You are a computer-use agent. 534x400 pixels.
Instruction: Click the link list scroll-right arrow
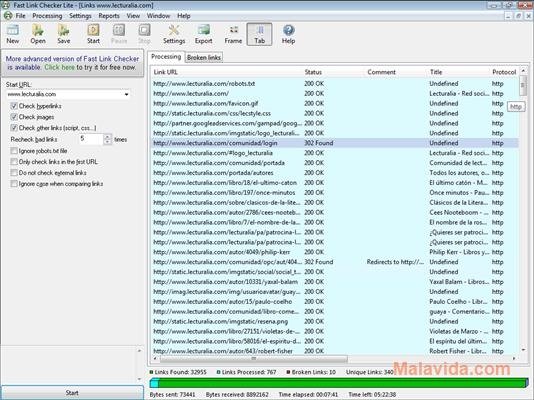[x=514, y=358]
